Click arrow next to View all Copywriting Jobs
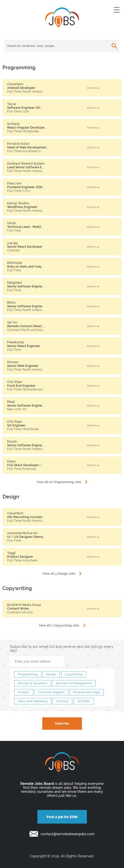 84,625
